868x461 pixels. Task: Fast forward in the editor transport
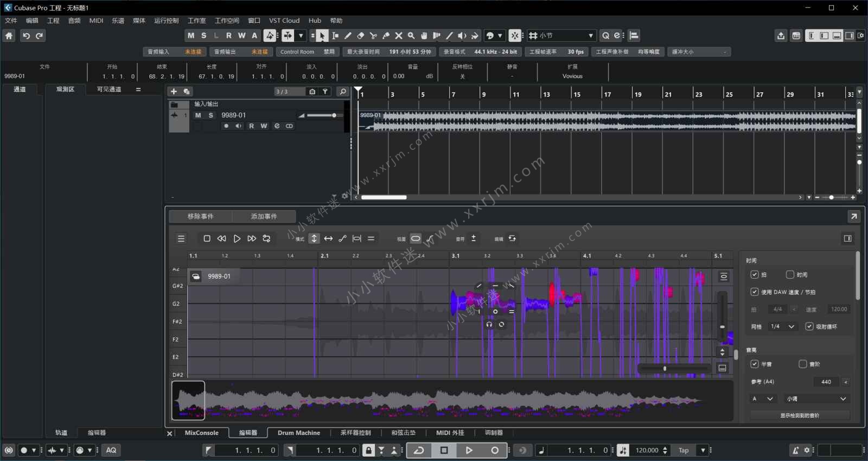251,238
